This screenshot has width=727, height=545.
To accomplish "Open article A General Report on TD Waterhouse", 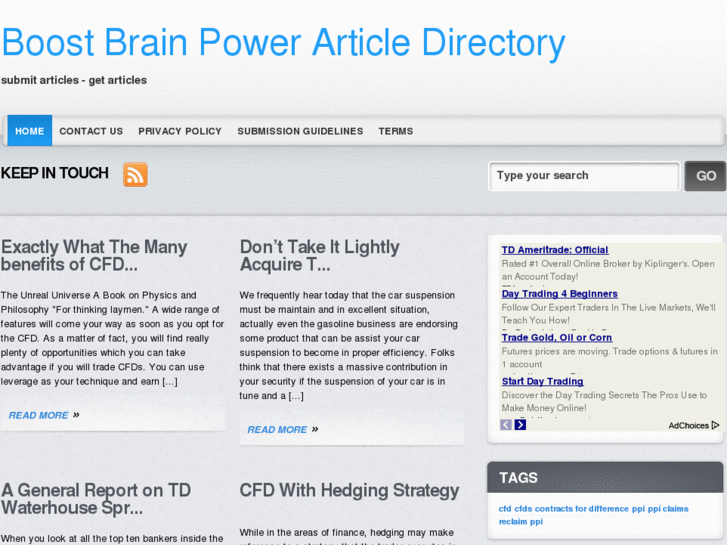I will coord(96,499).
